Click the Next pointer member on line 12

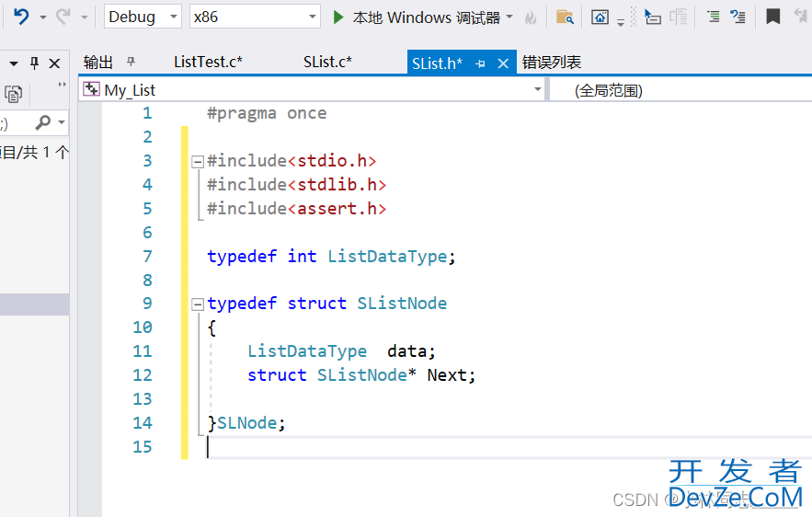[447, 375]
